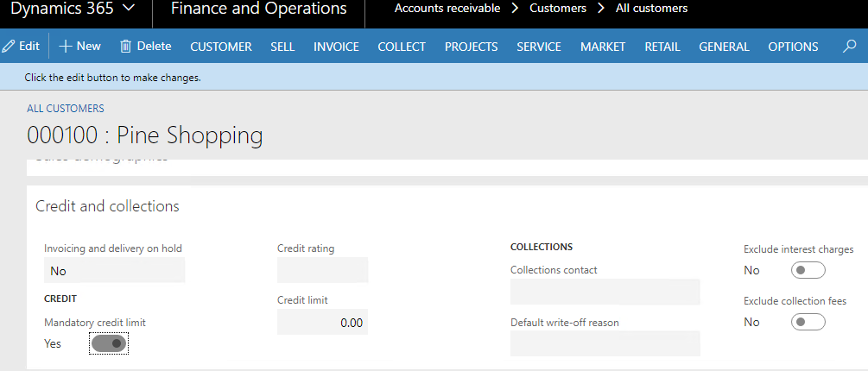The height and width of the screenshot is (371, 868).
Task: Click Default write-off reason field
Action: 605,343
